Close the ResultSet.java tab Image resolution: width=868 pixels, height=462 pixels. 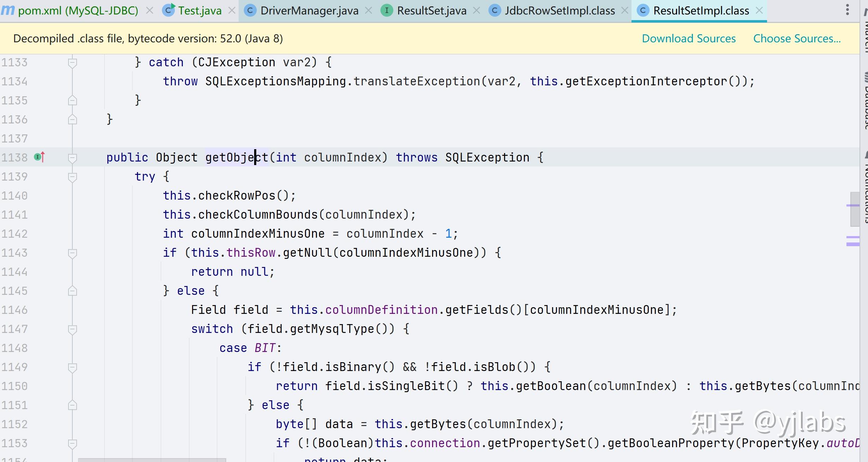477,11
